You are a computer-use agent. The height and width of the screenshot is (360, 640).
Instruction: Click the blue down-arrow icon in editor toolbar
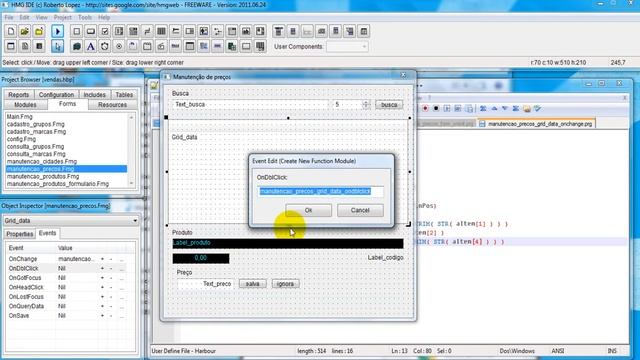point(505,109)
